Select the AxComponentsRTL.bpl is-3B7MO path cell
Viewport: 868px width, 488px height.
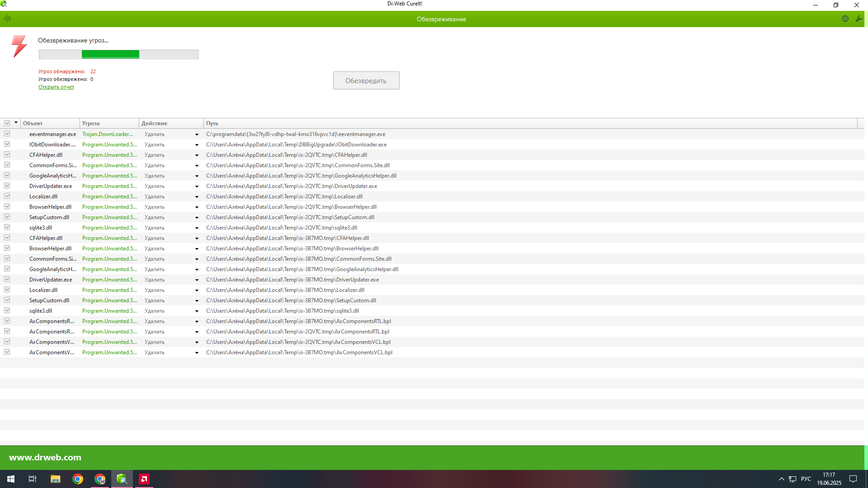(298, 321)
